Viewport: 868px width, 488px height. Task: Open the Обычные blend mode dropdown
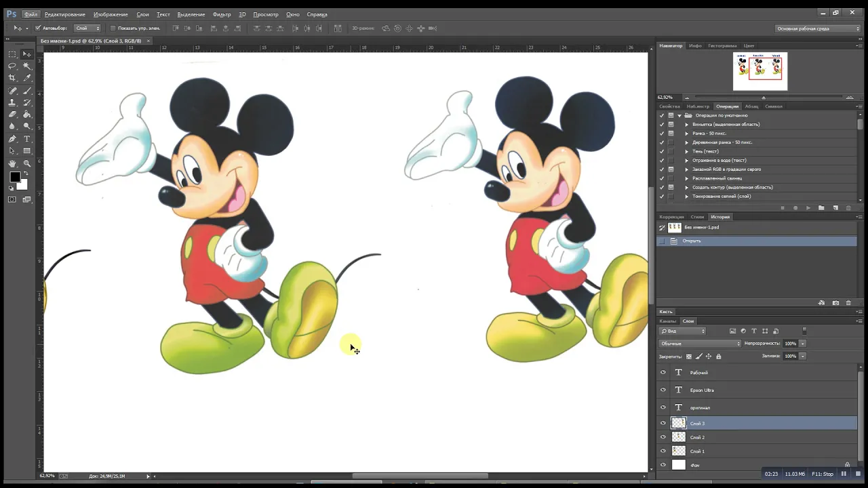[x=701, y=344]
